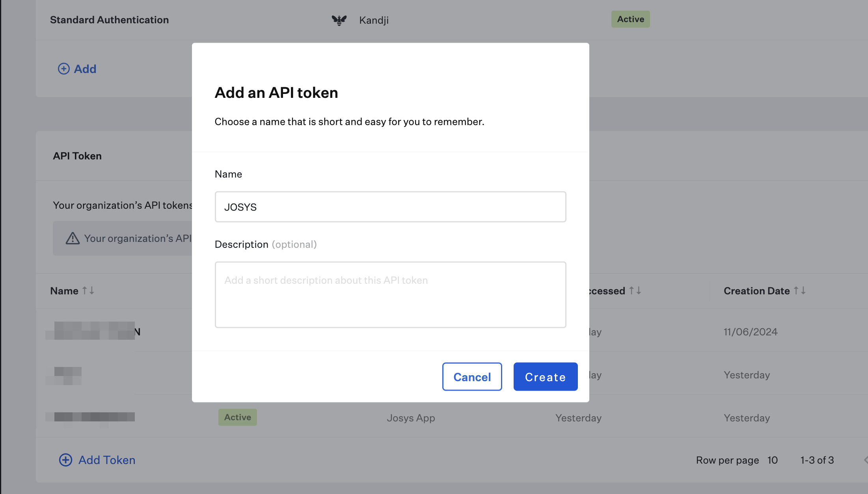
Task: Focus the Description text area
Action: pyautogui.click(x=390, y=294)
